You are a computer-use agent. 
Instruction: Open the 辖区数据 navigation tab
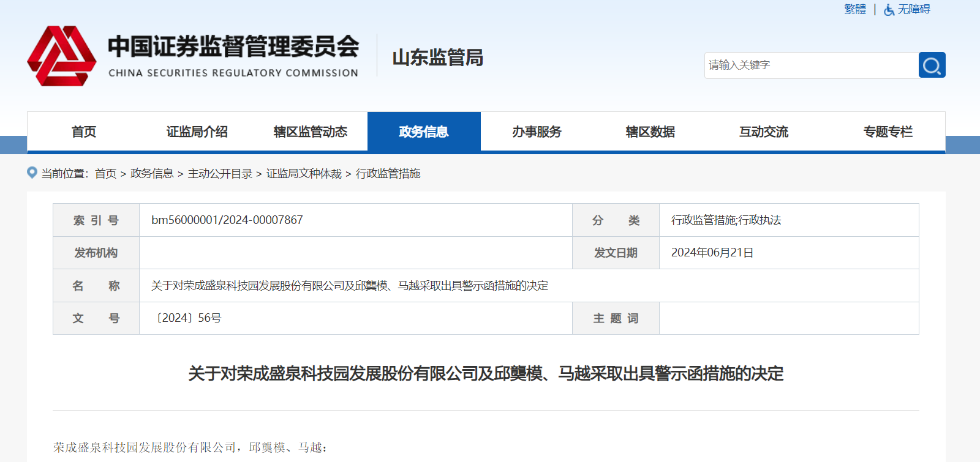tap(650, 132)
